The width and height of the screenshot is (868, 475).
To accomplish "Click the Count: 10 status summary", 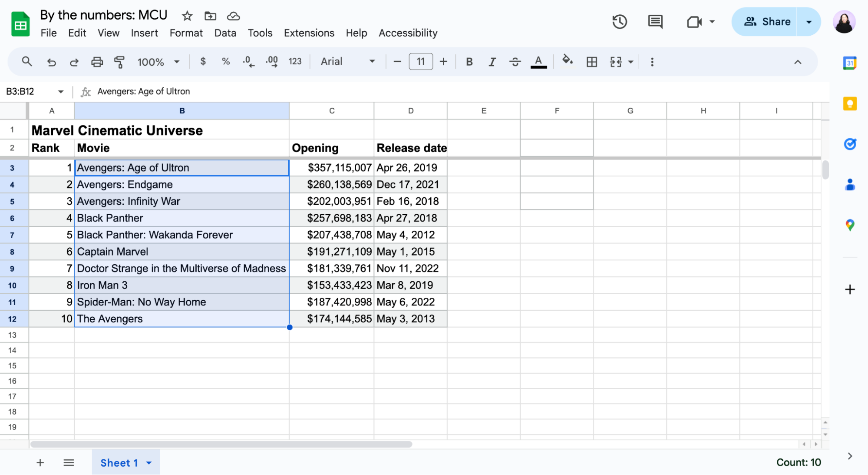I will (x=799, y=463).
